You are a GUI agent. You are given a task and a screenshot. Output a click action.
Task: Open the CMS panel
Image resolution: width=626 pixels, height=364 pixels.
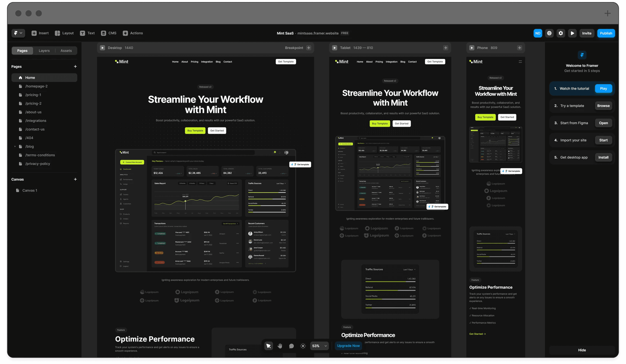click(x=109, y=33)
